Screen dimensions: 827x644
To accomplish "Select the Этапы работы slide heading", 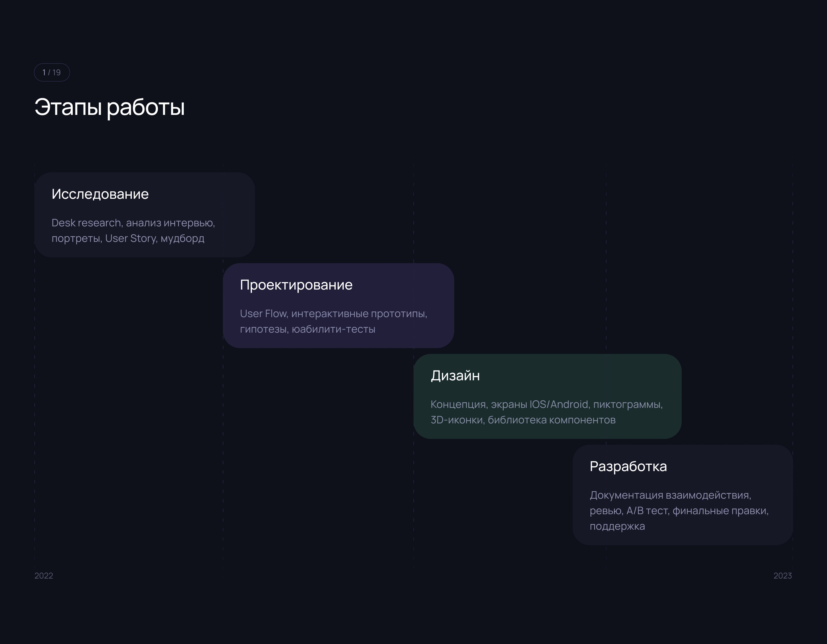I will pyautogui.click(x=109, y=107).
